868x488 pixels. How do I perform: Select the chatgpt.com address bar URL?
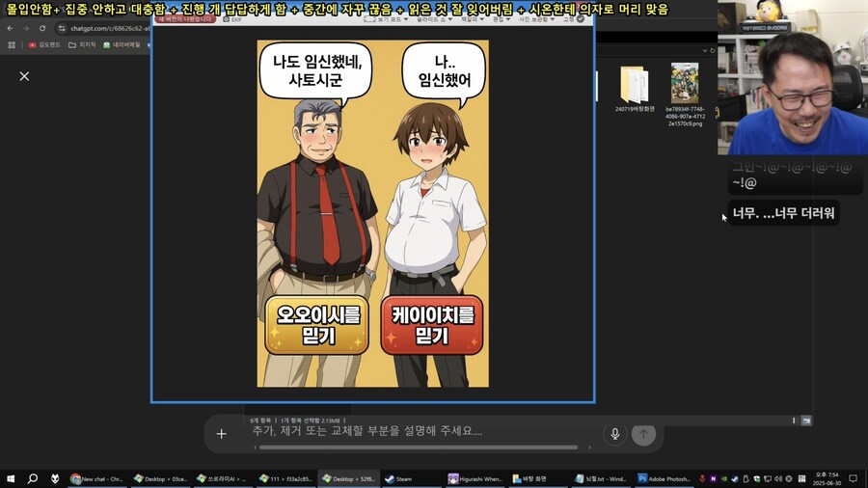coord(110,28)
